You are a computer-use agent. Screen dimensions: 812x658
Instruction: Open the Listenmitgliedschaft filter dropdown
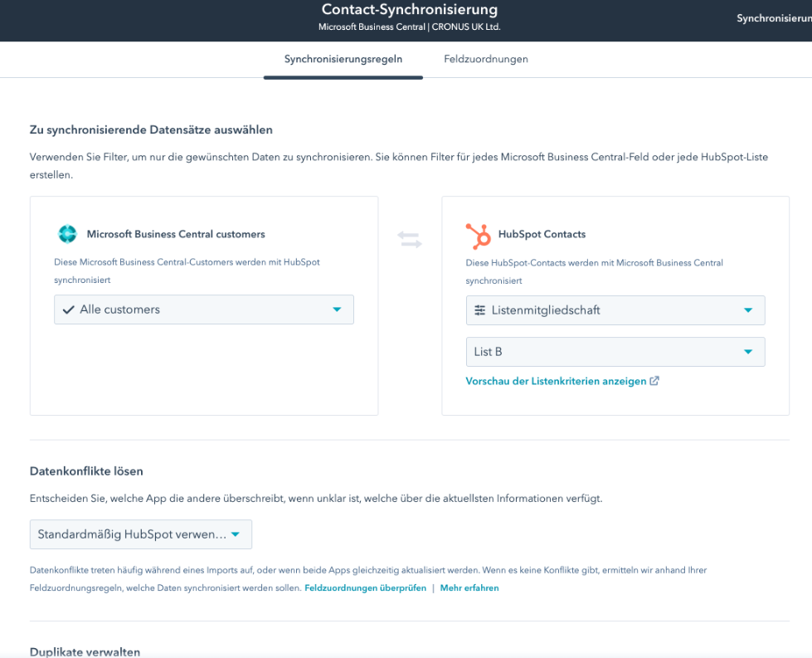click(x=615, y=310)
